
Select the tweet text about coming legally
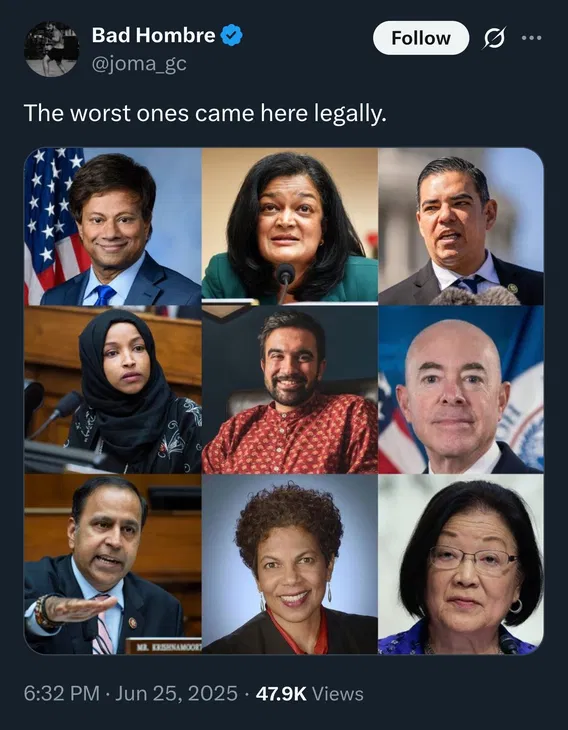coord(205,113)
